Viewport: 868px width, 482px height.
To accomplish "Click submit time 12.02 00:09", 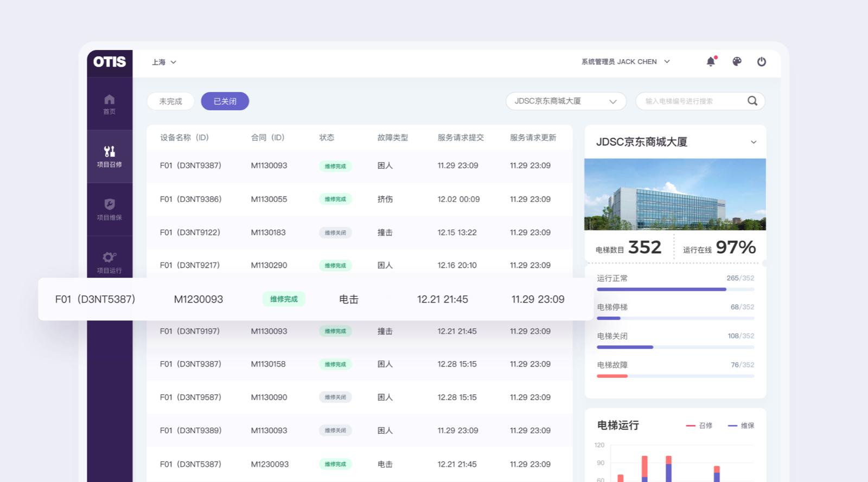I will (458, 199).
